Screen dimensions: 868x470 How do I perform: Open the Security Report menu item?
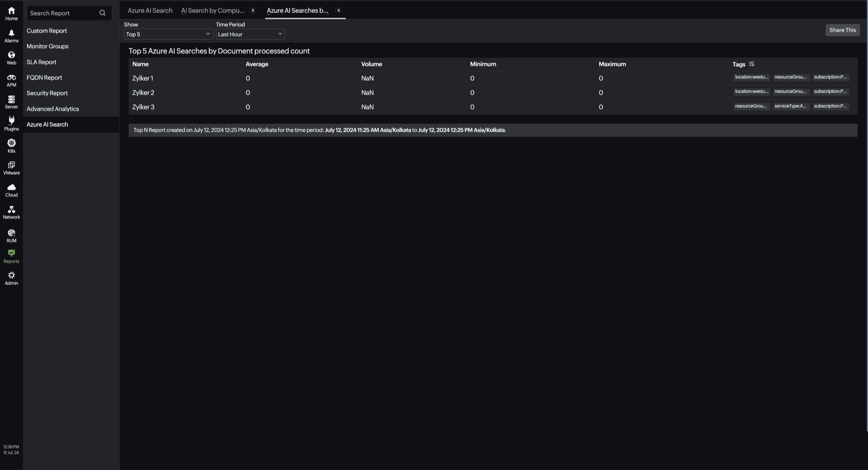coord(47,93)
